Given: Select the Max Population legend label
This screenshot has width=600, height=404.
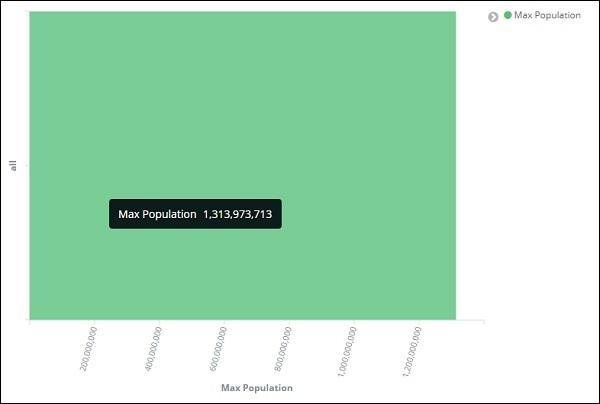Looking at the screenshot, I should coord(547,16).
